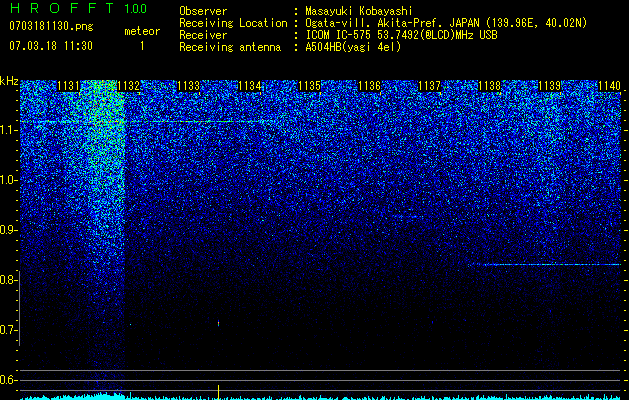
Task: Click the 1132 time marker
Action: [128, 86]
